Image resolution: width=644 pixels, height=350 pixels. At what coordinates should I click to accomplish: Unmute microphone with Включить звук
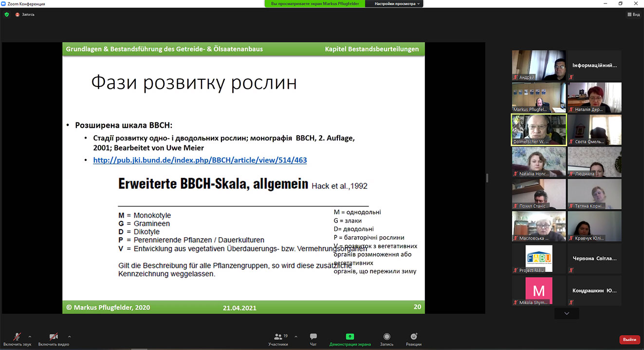(17, 339)
